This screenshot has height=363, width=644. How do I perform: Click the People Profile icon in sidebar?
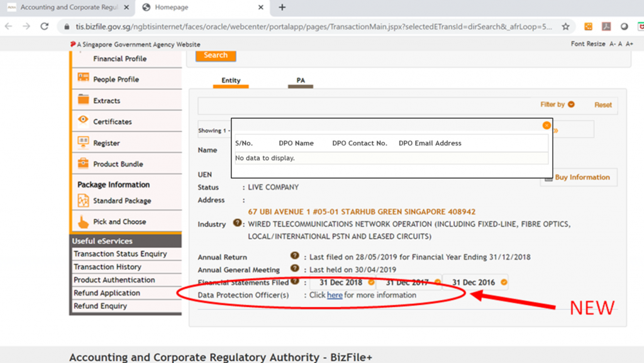click(84, 77)
